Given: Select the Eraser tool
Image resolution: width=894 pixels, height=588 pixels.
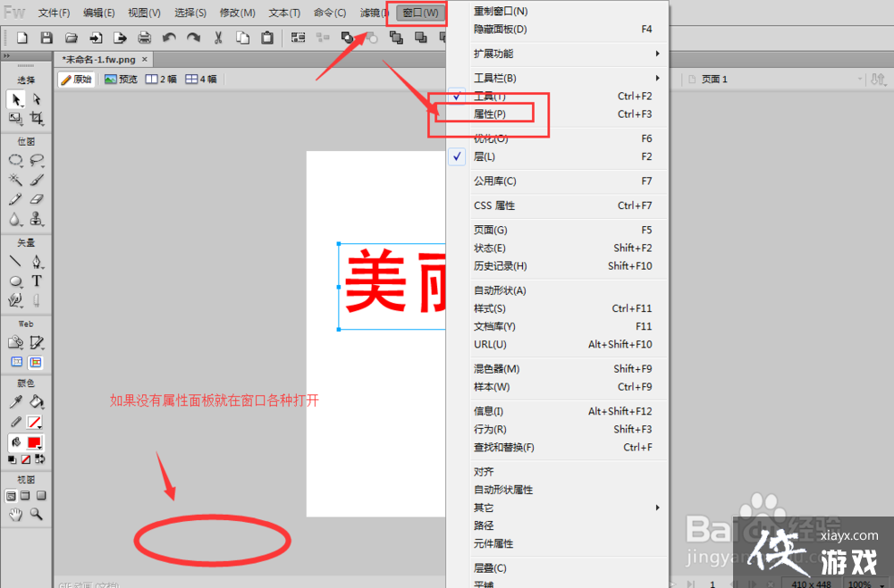Looking at the screenshot, I should pyautogui.click(x=37, y=200).
